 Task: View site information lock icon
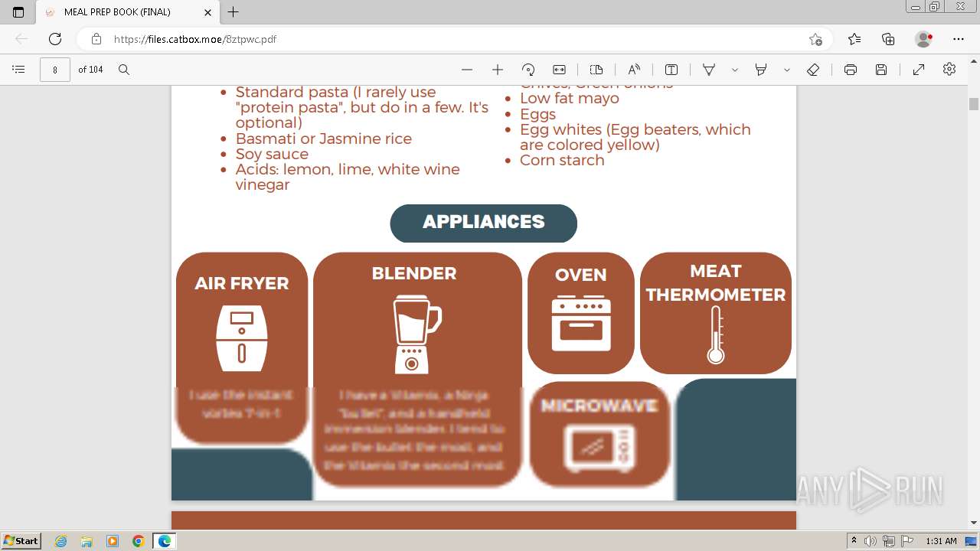pyautogui.click(x=96, y=39)
